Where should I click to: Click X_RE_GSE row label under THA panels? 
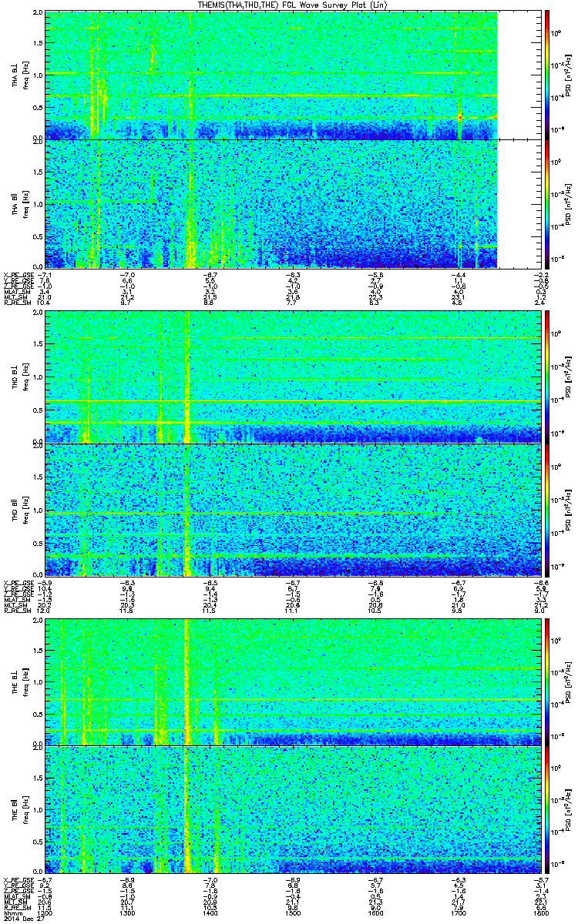point(17,274)
